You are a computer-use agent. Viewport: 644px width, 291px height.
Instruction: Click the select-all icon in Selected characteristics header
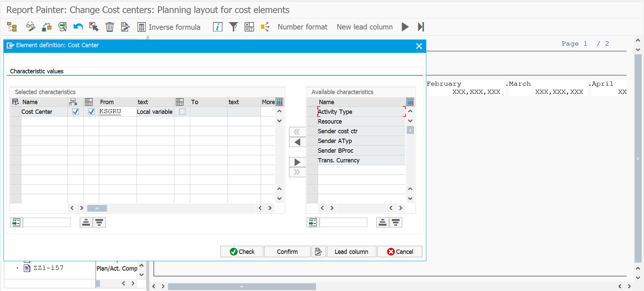coord(15,102)
